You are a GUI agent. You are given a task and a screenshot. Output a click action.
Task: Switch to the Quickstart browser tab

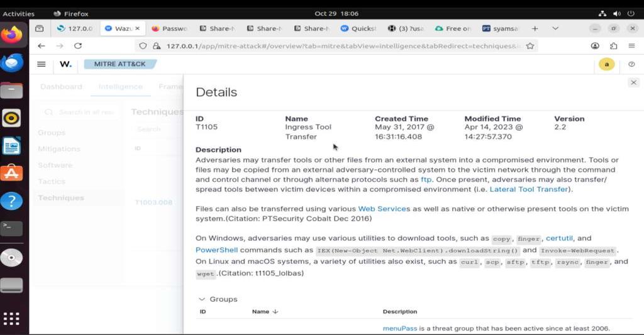click(358, 28)
